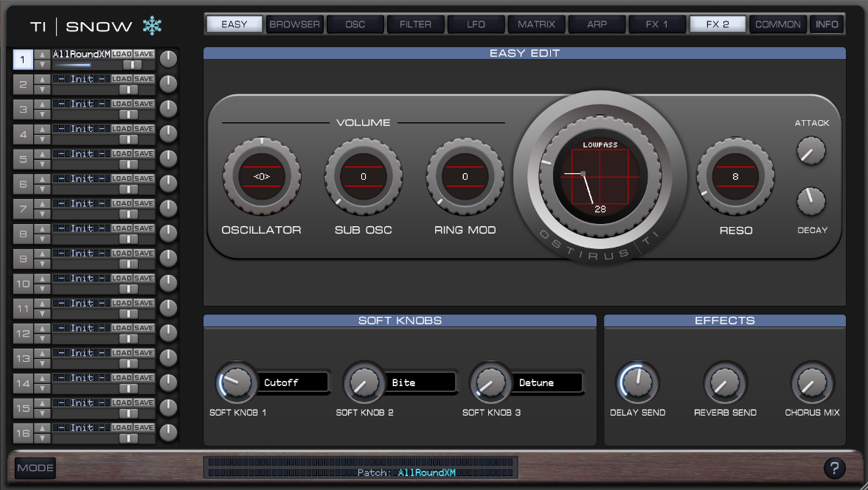Open the ARP tab
This screenshot has width=868, height=490.
[597, 24]
